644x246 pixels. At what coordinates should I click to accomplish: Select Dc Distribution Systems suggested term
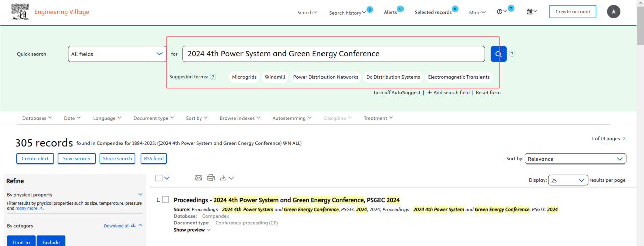point(393,77)
